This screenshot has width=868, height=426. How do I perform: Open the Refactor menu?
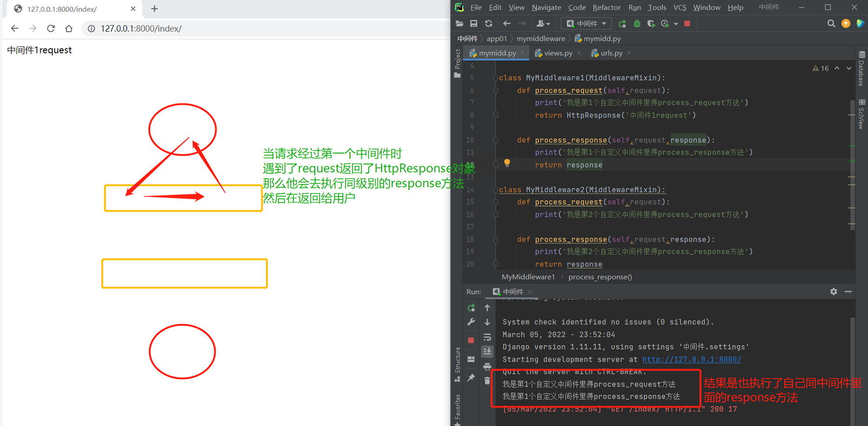coord(607,7)
